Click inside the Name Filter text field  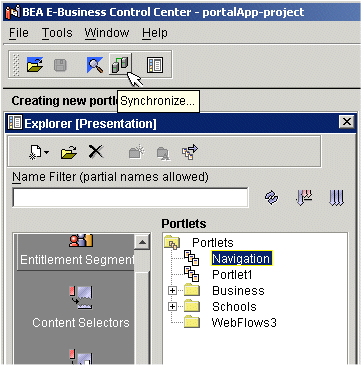[x=130, y=198]
